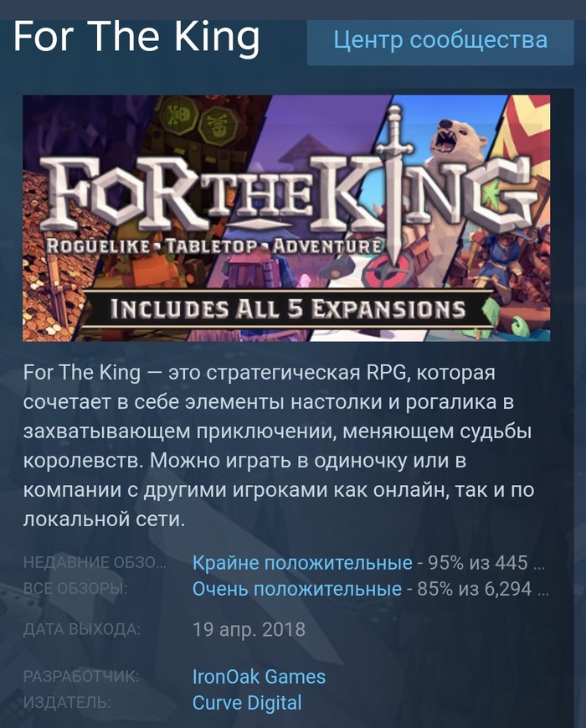The height and width of the screenshot is (728, 586).
Task: Select the For The King page title
Action: pos(136,37)
